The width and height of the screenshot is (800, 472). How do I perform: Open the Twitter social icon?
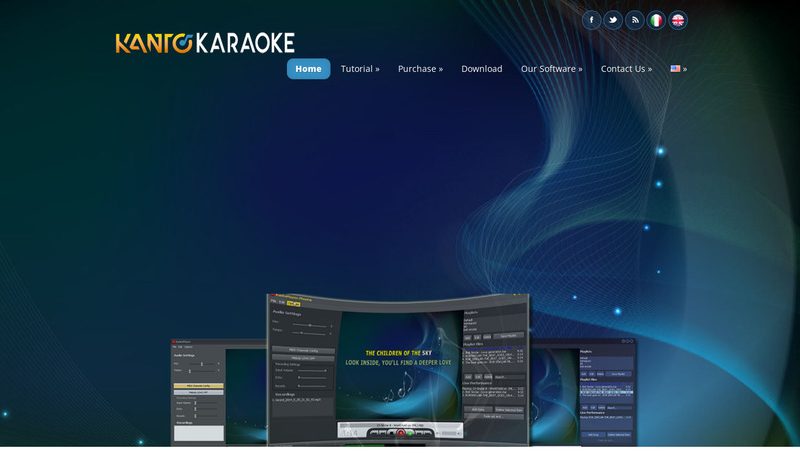coord(613,20)
